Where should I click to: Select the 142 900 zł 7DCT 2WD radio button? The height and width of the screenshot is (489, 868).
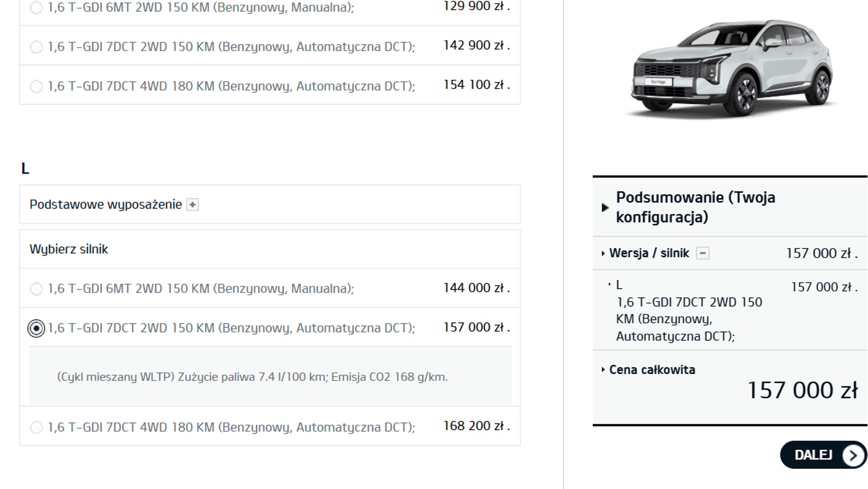click(36, 47)
